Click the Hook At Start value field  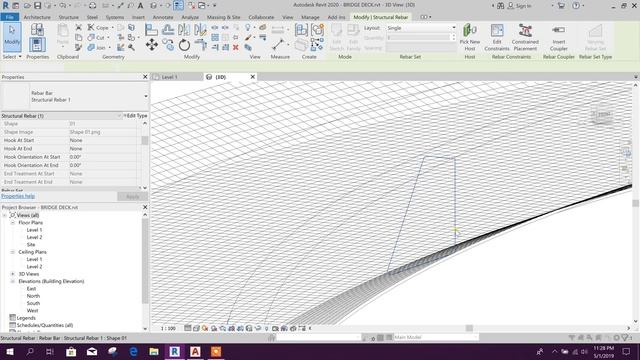tap(103, 140)
